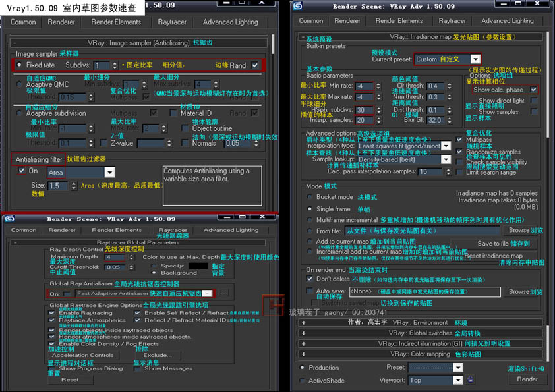Toggle the Global Ray Antialiaser On checkbox
This screenshot has height=392, width=555.
(67, 294)
